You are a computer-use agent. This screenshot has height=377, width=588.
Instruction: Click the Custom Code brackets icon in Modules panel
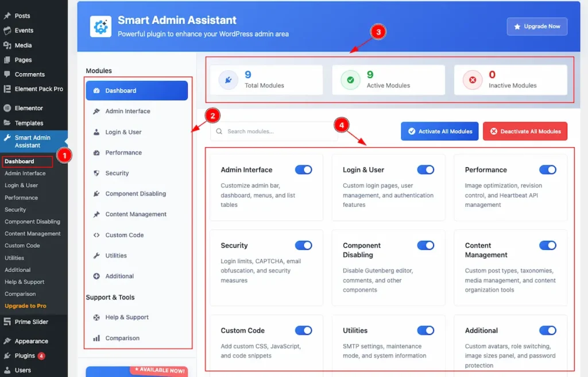[x=96, y=235]
